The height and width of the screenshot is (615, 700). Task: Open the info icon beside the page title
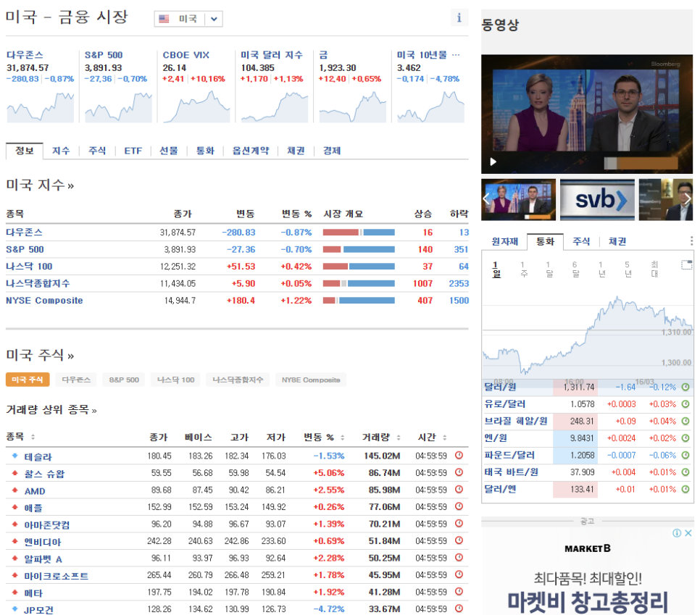(459, 18)
